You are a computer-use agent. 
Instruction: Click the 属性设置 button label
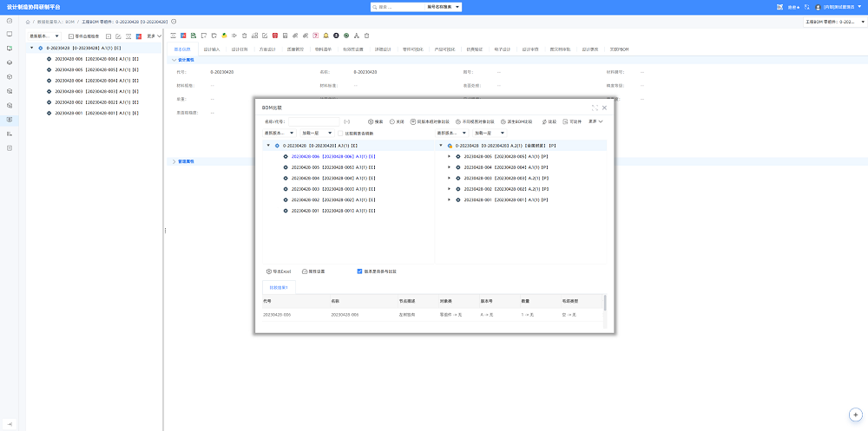click(x=317, y=271)
